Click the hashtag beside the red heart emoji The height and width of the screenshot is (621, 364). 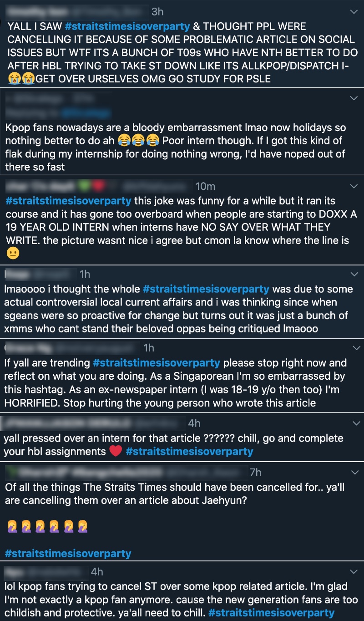pos(189,451)
